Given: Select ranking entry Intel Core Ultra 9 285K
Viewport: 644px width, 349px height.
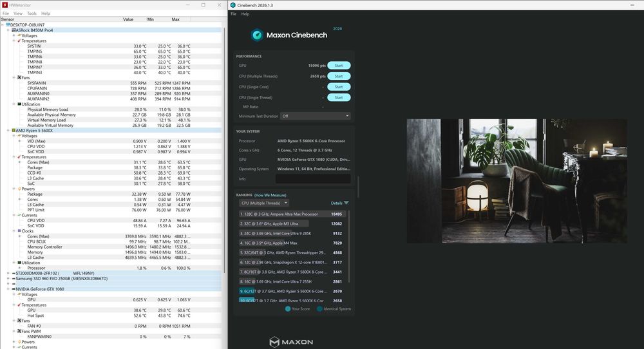Looking at the screenshot, I should tap(292, 233).
